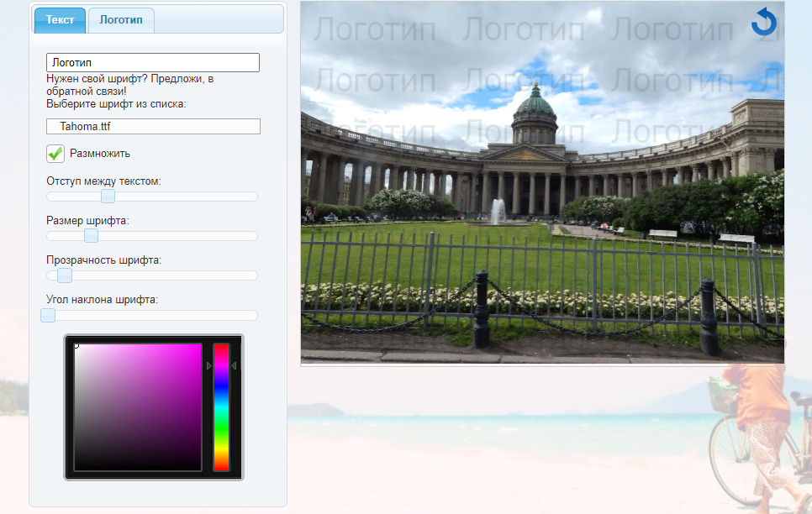Click the Размер шрифта slider handle

(x=91, y=236)
